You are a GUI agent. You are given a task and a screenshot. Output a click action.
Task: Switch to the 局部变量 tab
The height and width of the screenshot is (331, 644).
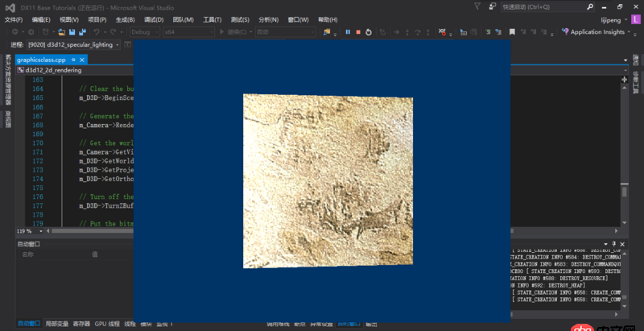pos(56,324)
